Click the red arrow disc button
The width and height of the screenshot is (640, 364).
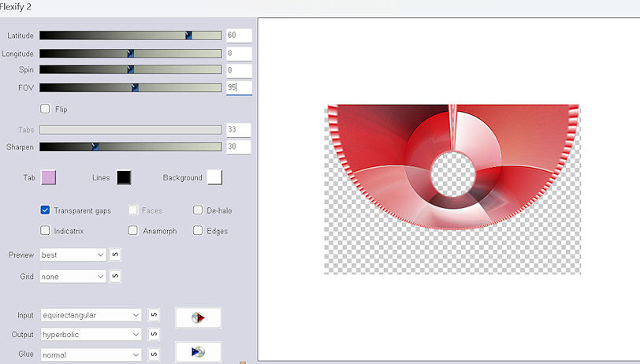pyautogui.click(x=199, y=318)
